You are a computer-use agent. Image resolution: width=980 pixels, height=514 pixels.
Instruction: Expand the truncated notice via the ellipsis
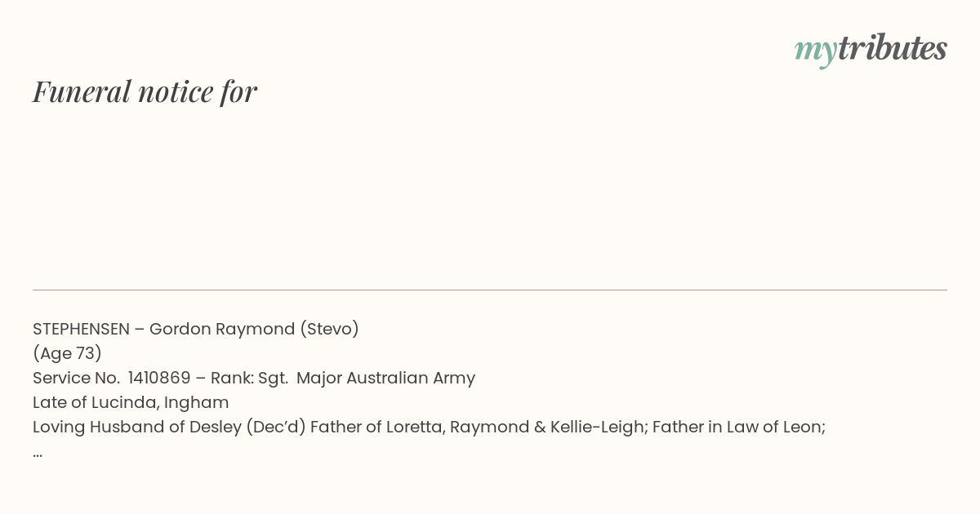[38, 454]
